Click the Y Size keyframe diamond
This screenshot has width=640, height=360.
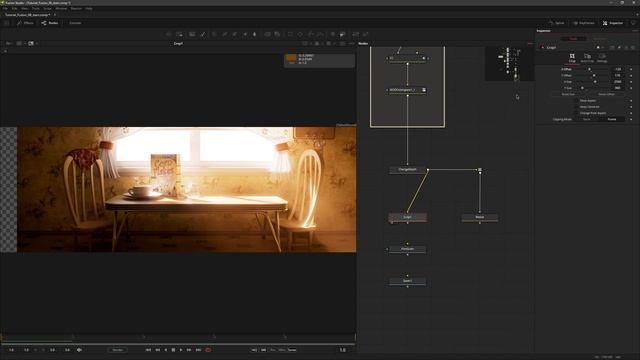pos(631,88)
